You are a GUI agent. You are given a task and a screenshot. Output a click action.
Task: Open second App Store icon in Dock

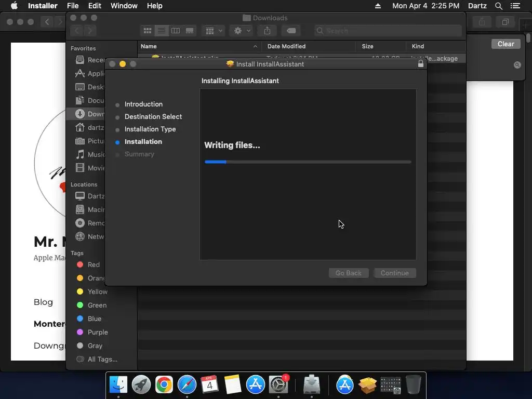coord(345,385)
